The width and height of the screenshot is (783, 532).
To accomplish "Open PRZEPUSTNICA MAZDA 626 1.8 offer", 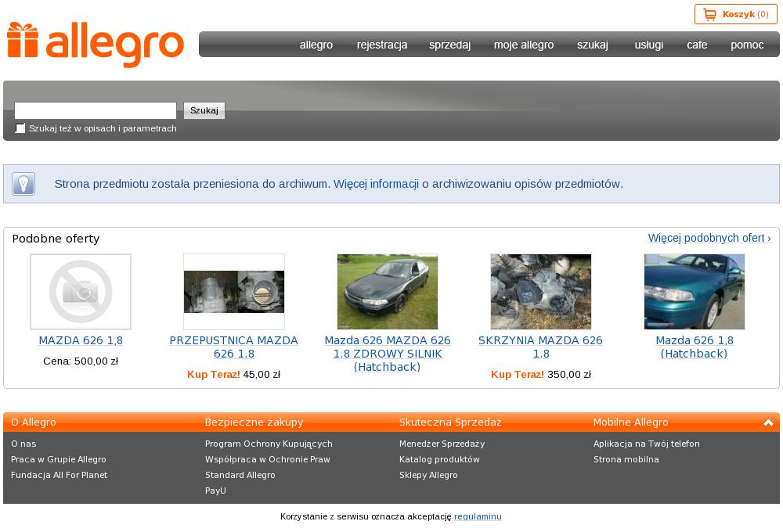I will (233, 347).
